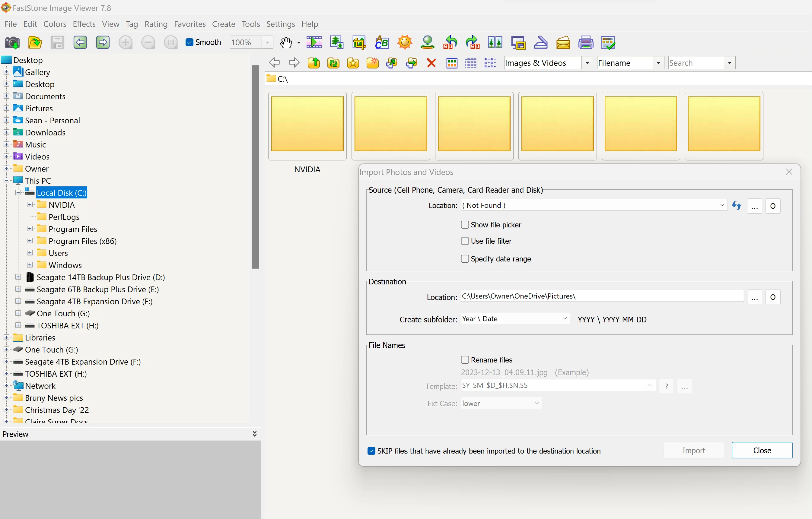Browse destination location with ellipsis button
This screenshot has height=519, width=812.
(x=754, y=297)
